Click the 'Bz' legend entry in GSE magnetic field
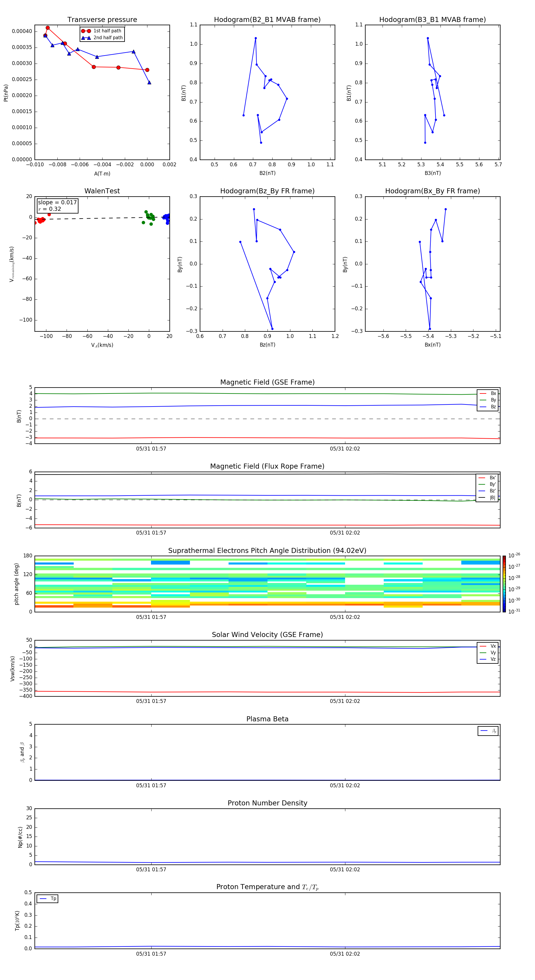This screenshot has width=535, height=980. click(488, 407)
